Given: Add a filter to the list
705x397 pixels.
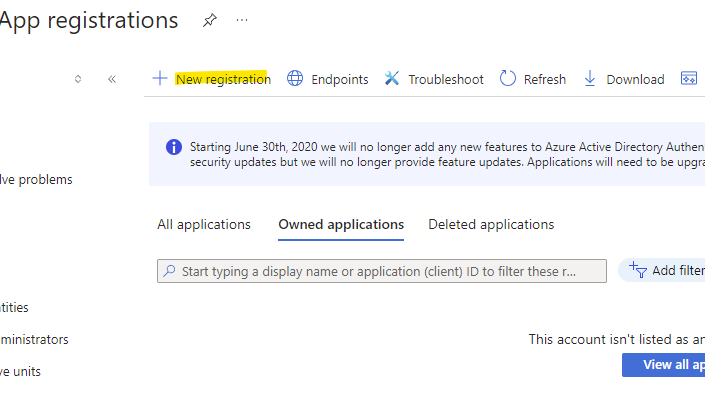Looking at the screenshot, I should [662, 271].
